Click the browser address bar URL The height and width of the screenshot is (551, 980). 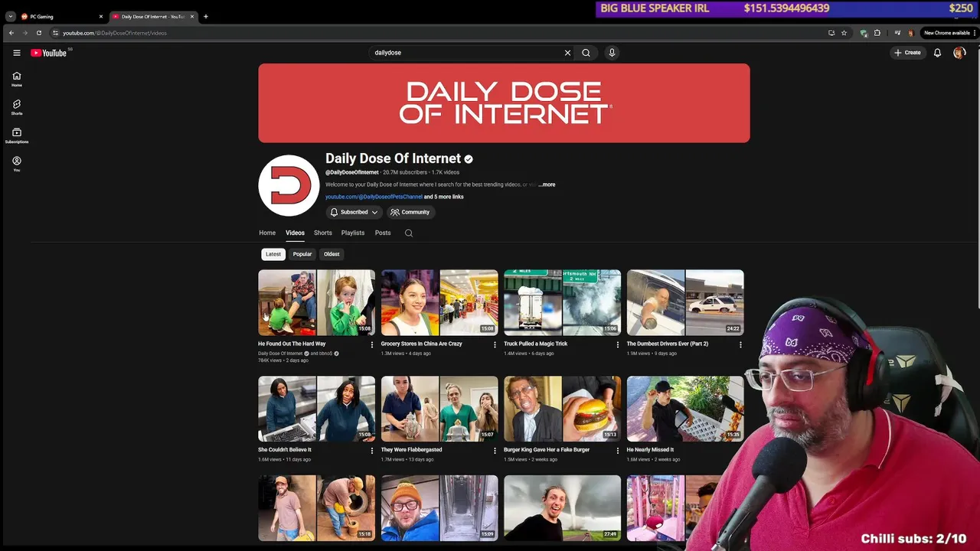coord(115,33)
